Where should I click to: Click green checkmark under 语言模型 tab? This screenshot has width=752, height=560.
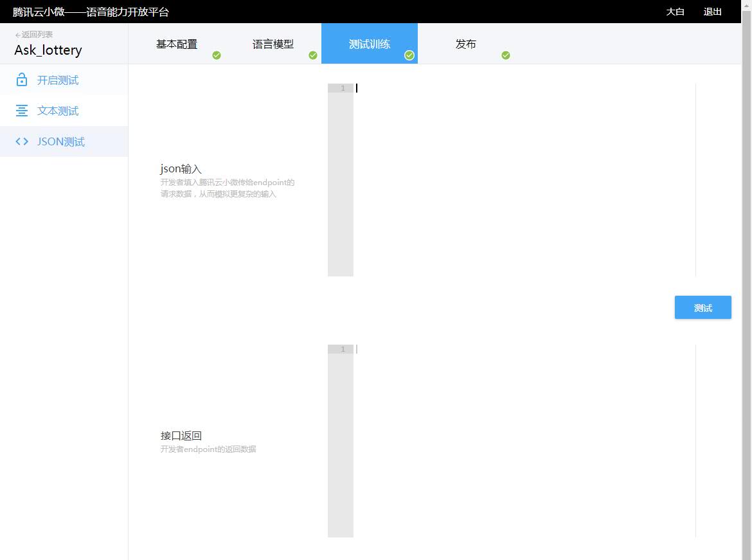click(313, 55)
